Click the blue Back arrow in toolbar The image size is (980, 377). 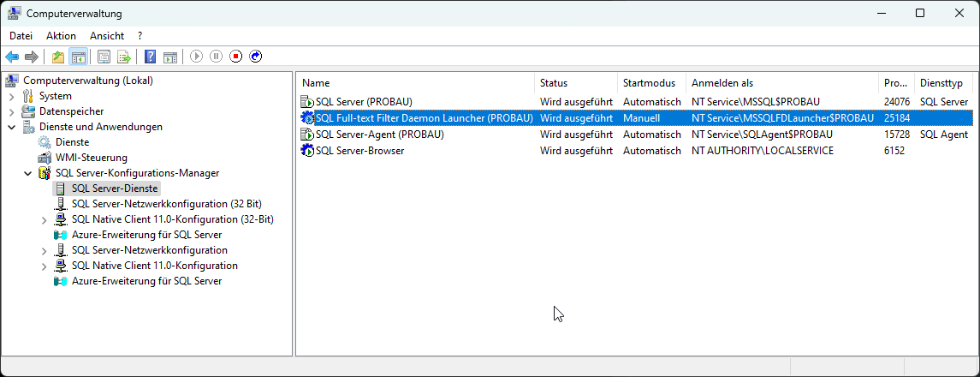pos(12,57)
